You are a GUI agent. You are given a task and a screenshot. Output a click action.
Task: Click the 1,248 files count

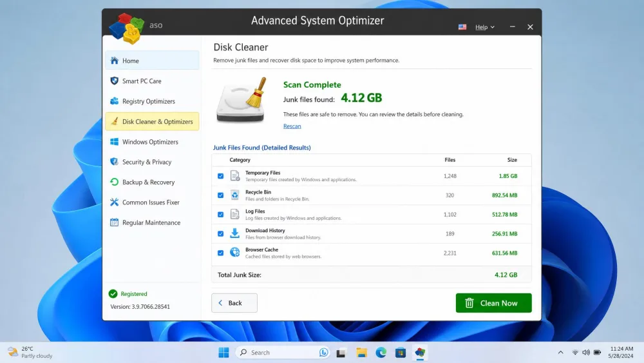(450, 176)
